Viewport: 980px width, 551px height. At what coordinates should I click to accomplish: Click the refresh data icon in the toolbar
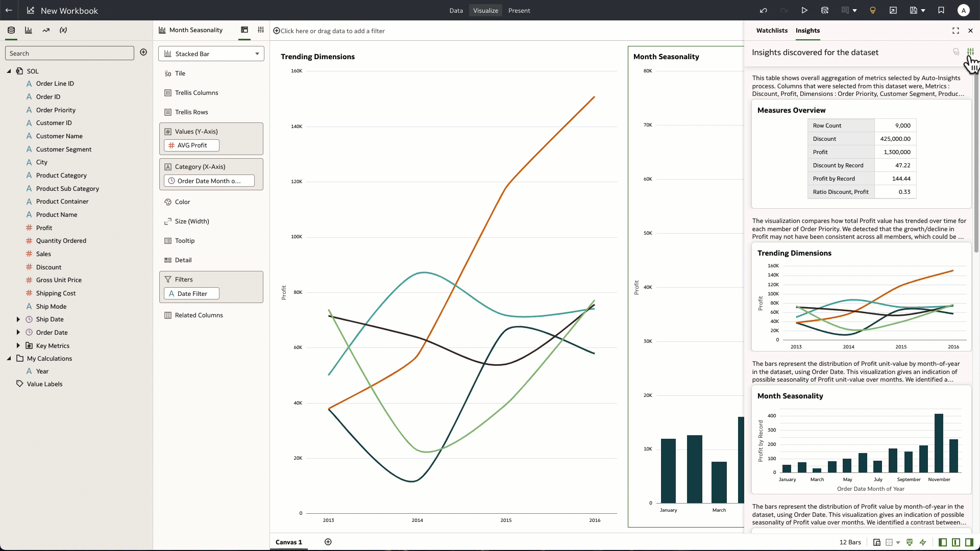pos(824,10)
